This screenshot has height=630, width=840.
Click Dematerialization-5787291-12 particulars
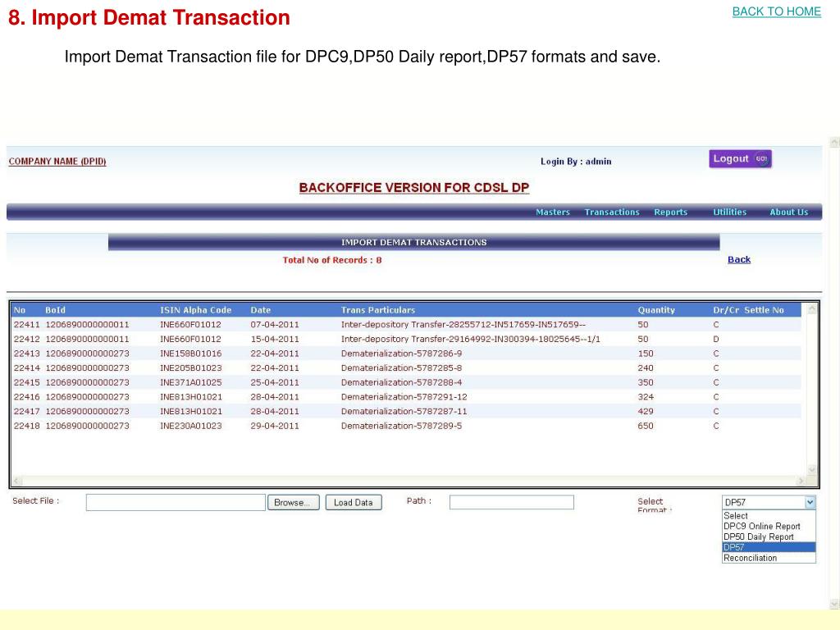coord(404,397)
